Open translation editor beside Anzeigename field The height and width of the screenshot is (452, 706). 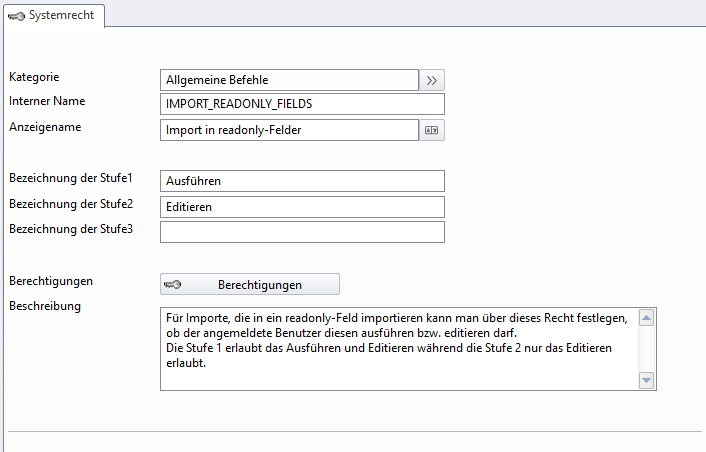click(432, 130)
